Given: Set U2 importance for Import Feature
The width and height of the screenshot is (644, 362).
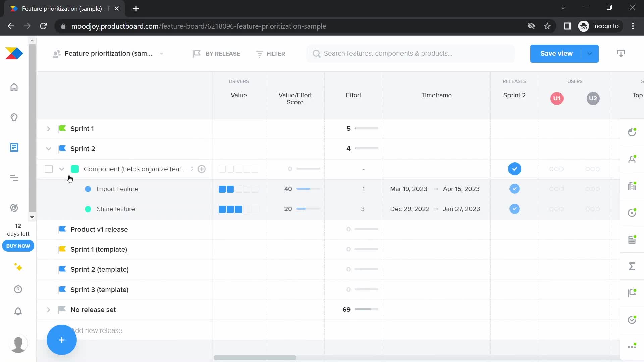Looking at the screenshot, I should [x=593, y=189].
